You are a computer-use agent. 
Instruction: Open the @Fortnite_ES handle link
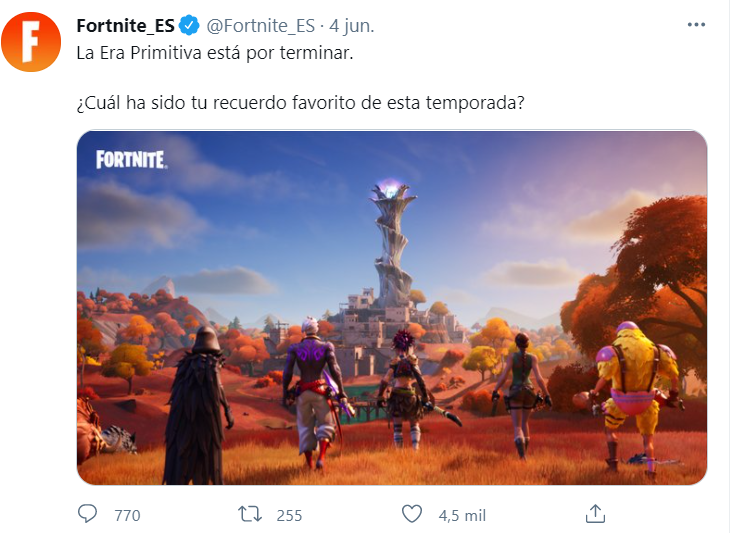point(261,25)
